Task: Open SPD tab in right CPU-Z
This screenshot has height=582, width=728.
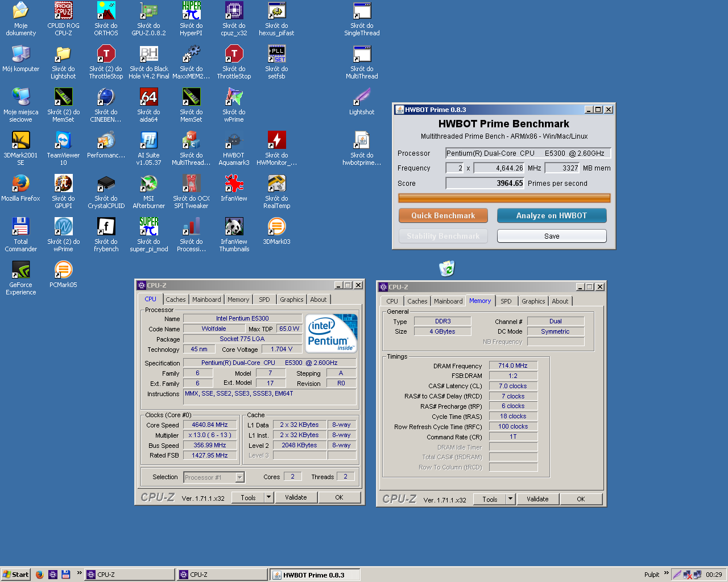Action: click(x=506, y=301)
